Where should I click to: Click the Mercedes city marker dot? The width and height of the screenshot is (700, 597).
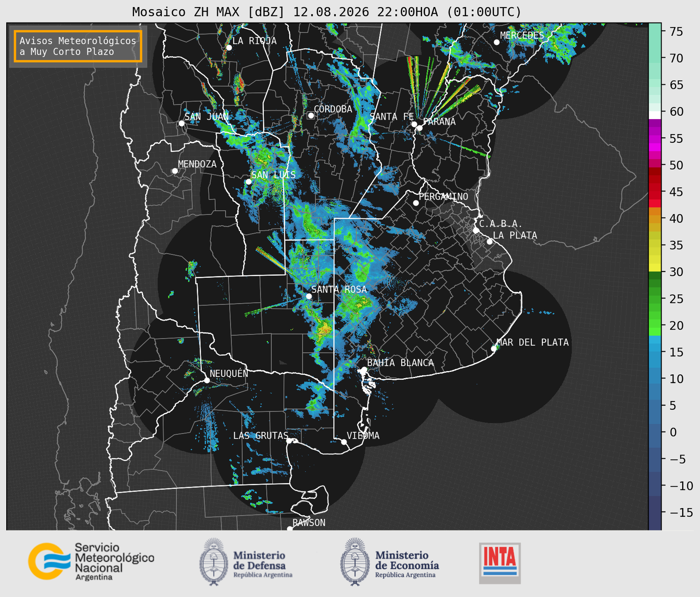tap(496, 42)
